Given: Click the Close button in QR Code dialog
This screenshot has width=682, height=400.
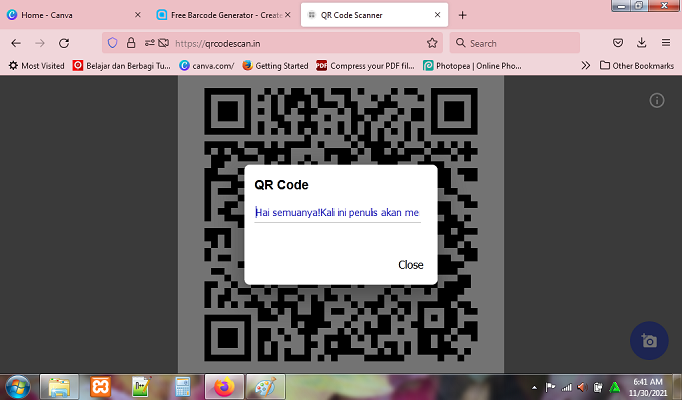Looking at the screenshot, I should (411, 265).
